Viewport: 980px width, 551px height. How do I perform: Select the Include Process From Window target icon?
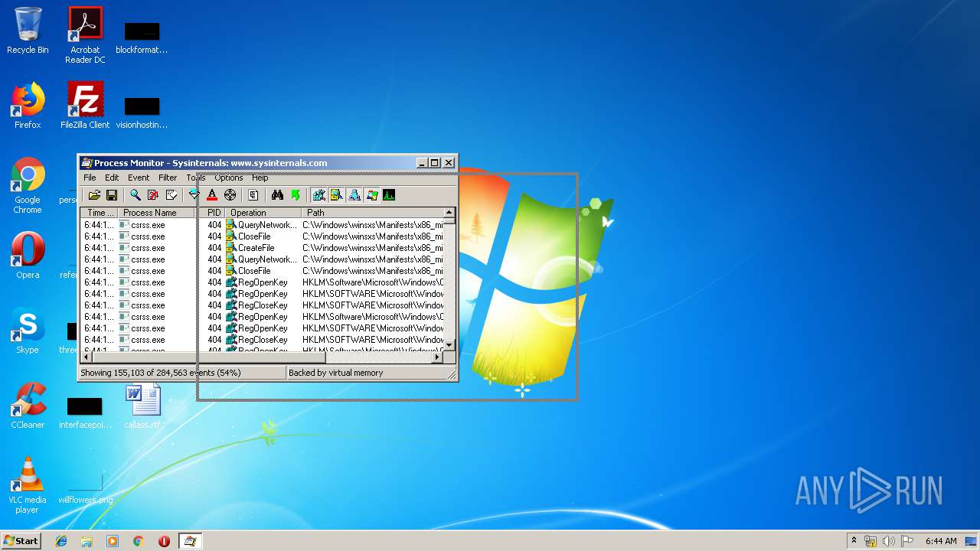click(x=230, y=195)
